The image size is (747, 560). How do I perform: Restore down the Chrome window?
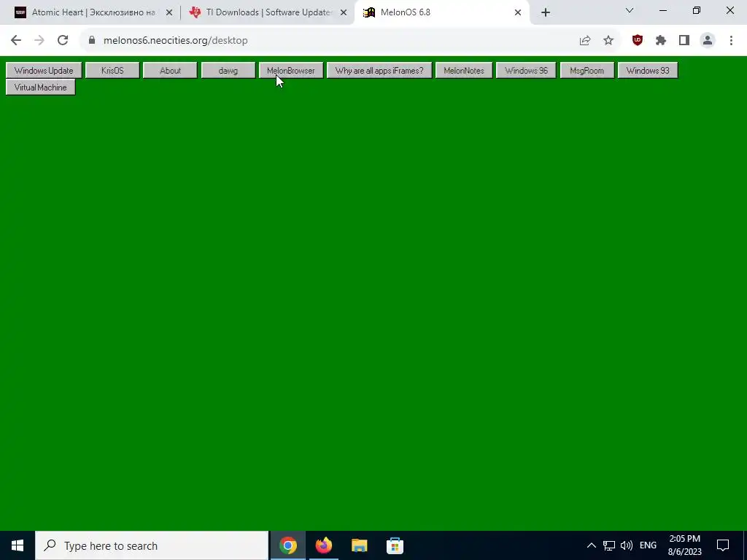click(697, 10)
